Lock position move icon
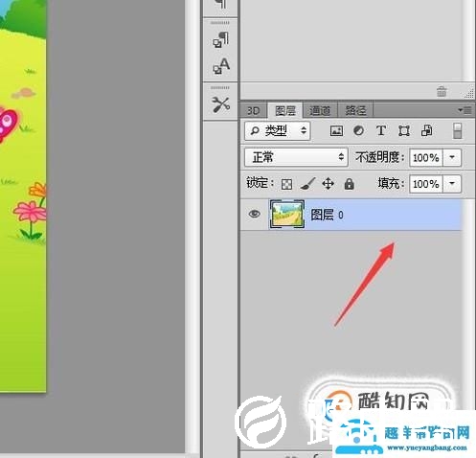The image size is (476, 458). (328, 184)
